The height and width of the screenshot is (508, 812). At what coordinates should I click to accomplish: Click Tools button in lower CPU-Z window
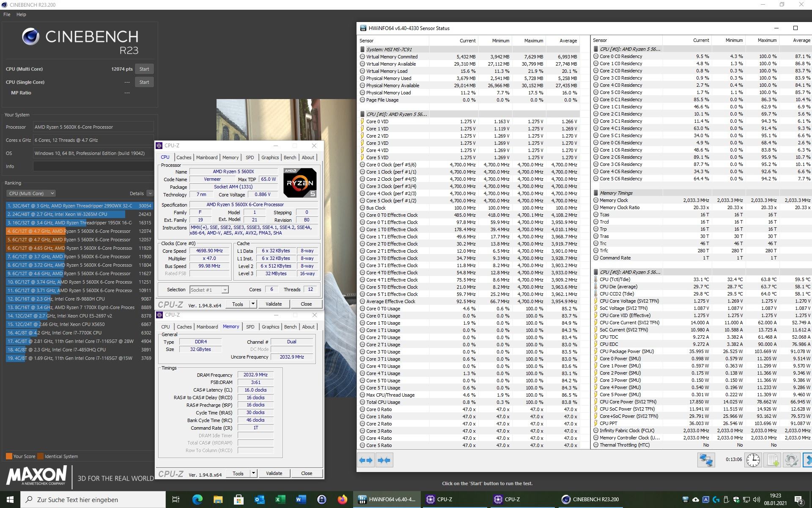(x=238, y=473)
